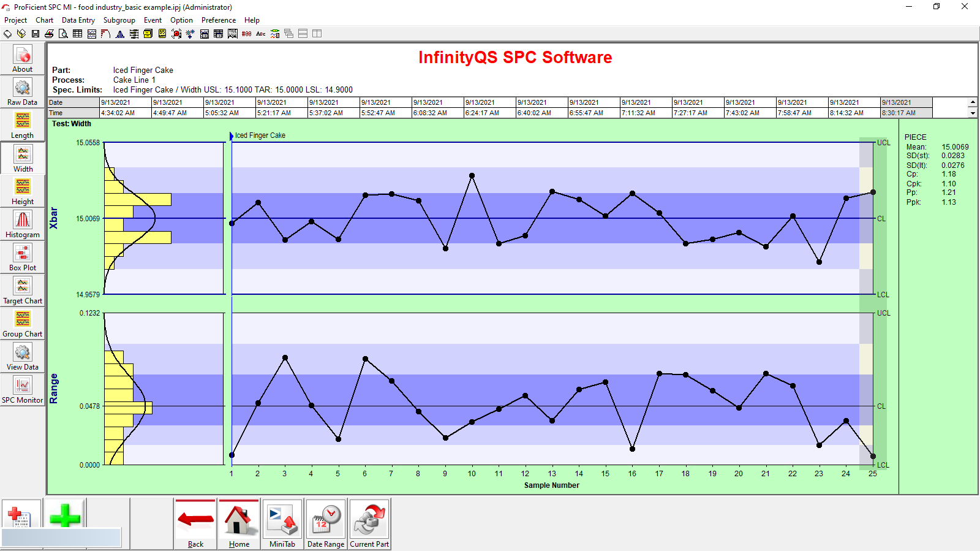Click the Xbar axis label
This screenshot has height=551, width=980.
tap(54, 218)
